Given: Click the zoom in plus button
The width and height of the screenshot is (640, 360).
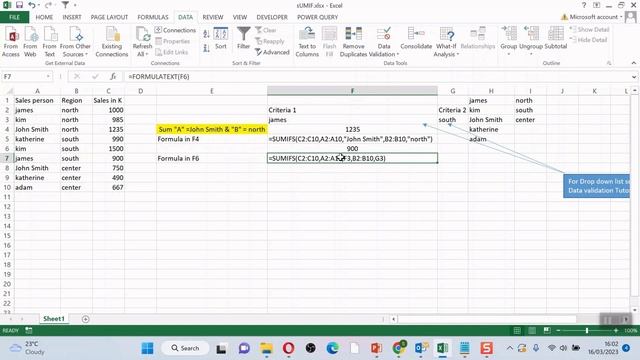Looking at the screenshot, I should [x=616, y=330].
